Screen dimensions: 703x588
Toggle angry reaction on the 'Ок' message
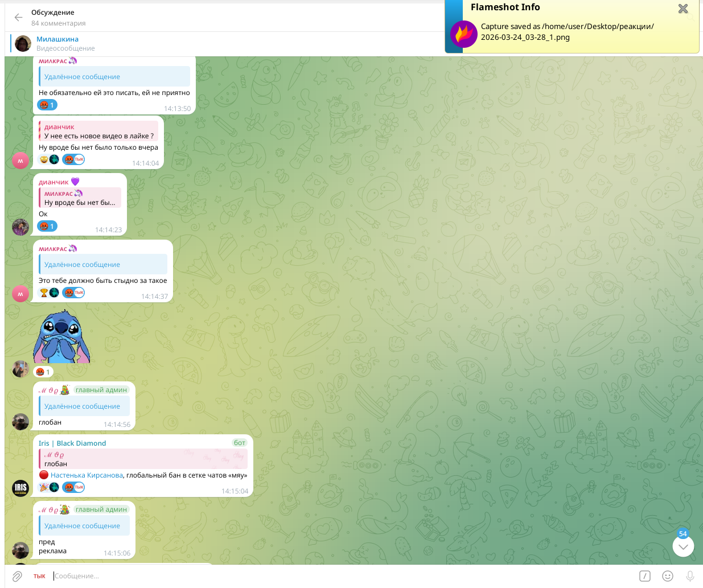(x=47, y=226)
